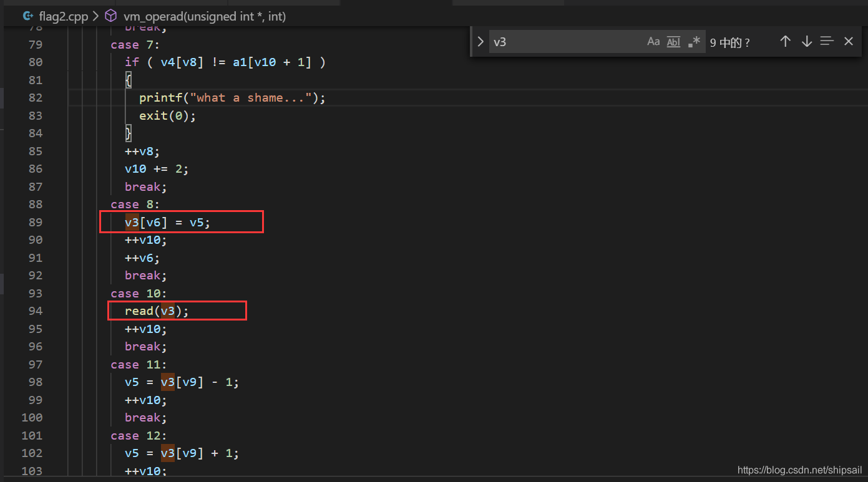This screenshot has width=868, height=482.
Task: Click 'case 7:' label
Action: (x=135, y=44)
